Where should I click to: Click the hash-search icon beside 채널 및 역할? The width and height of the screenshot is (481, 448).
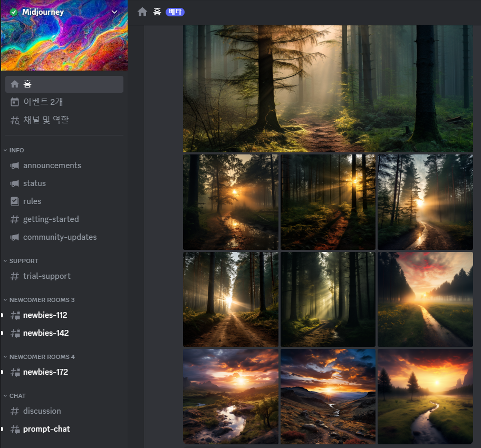[15, 120]
